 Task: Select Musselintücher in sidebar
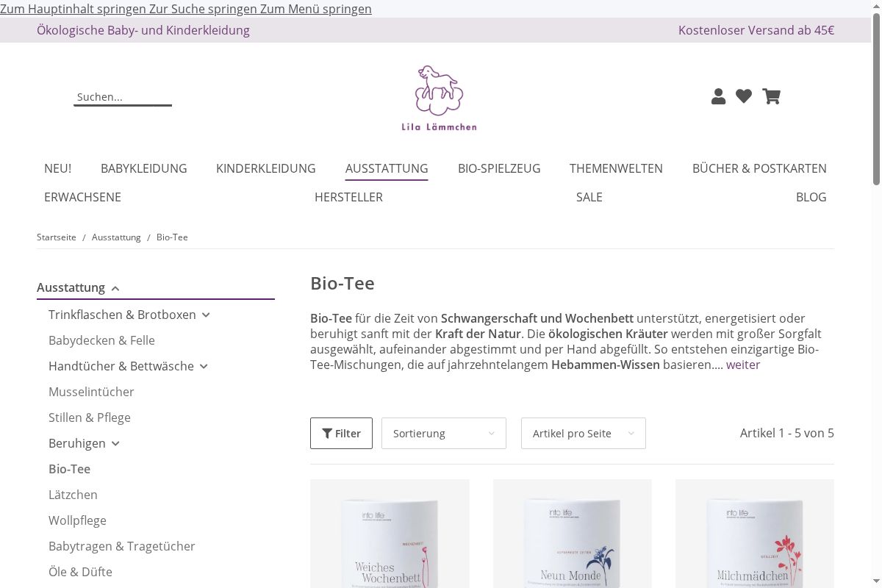(91, 392)
